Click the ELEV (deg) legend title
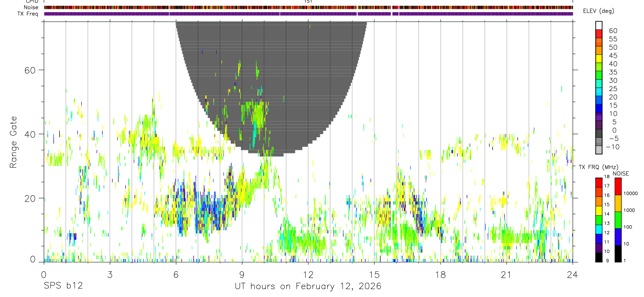This screenshot has height=297, width=644. [x=598, y=11]
